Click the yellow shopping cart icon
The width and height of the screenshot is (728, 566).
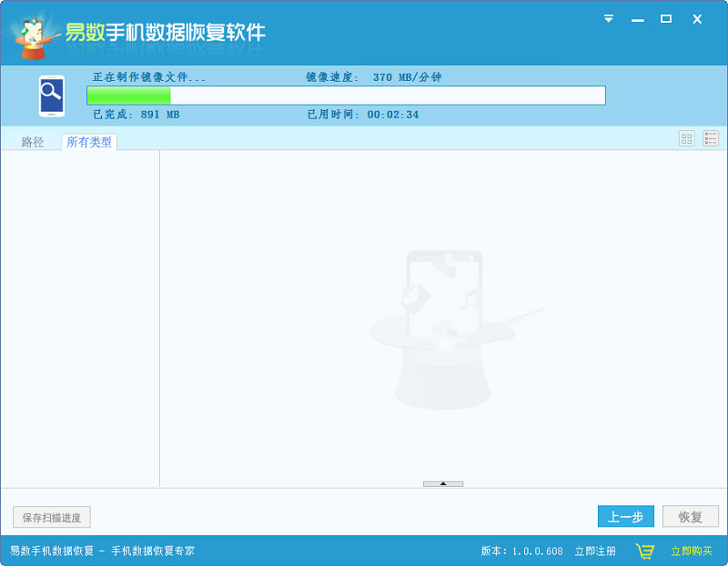tap(646, 551)
